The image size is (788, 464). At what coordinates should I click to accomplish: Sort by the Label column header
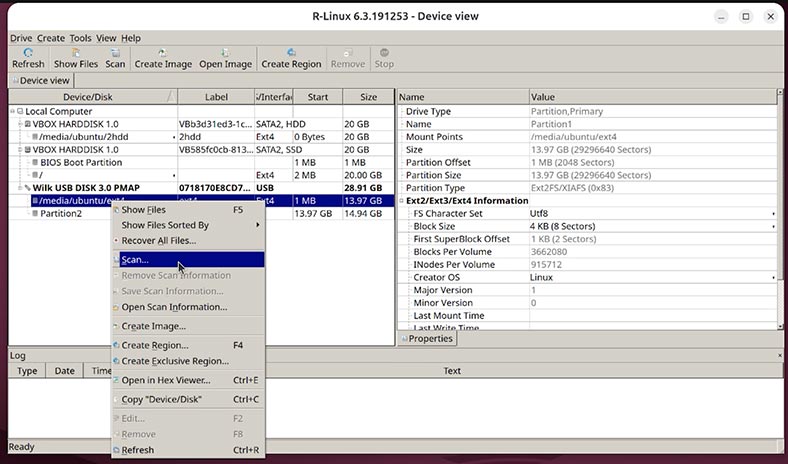click(x=216, y=97)
